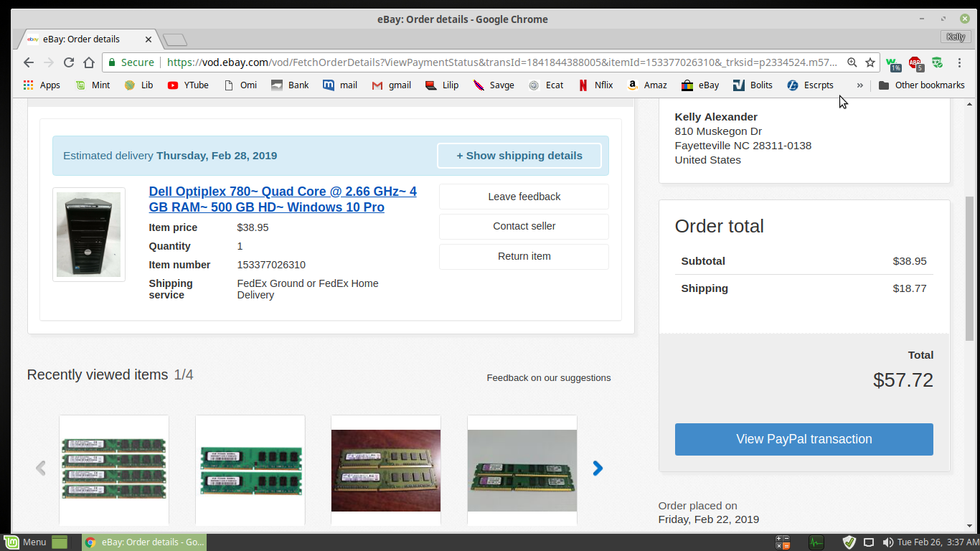The width and height of the screenshot is (980, 551).
Task: Open the Dell Optiplex 780 item link
Action: 283,199
